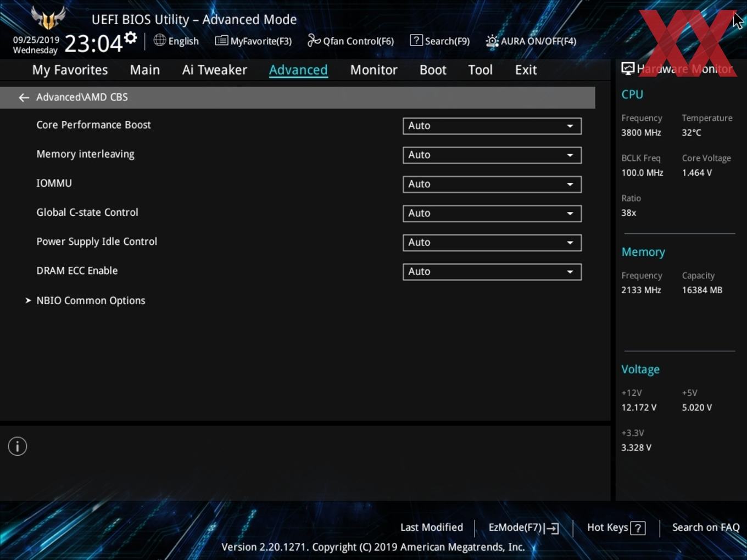Open MyFavorite(F3) list icon
The height and width of the screenshot is (560, 747).
coord(221,41)
